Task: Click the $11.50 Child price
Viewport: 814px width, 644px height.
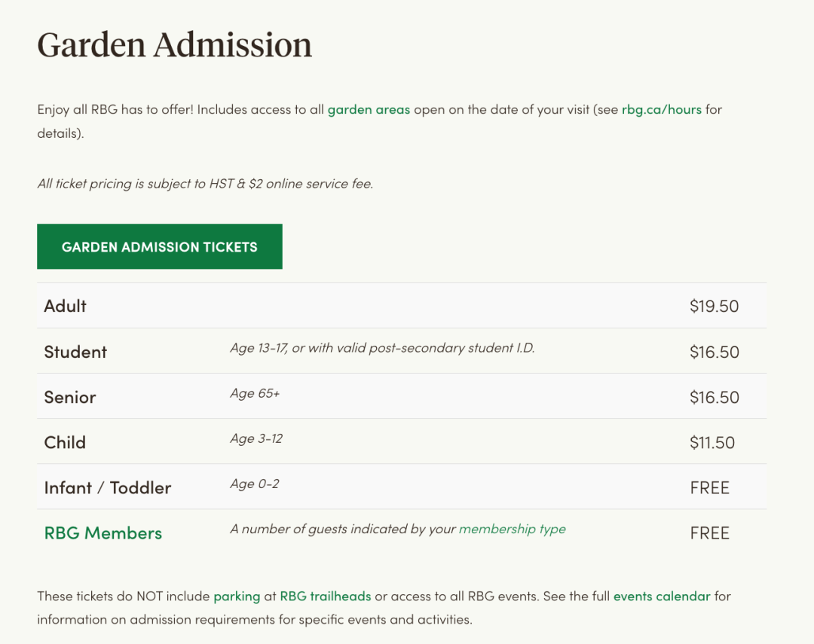Action: (711, 442)
